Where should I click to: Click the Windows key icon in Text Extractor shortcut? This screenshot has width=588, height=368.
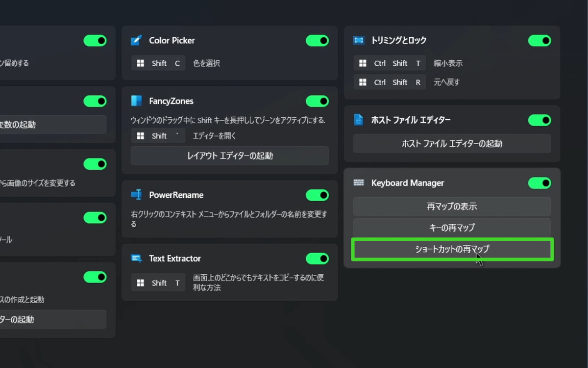click(x=141, y=283)
